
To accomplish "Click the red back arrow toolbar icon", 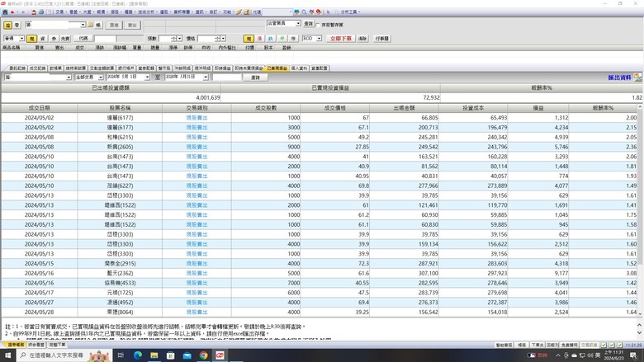I will click(12, 12).
